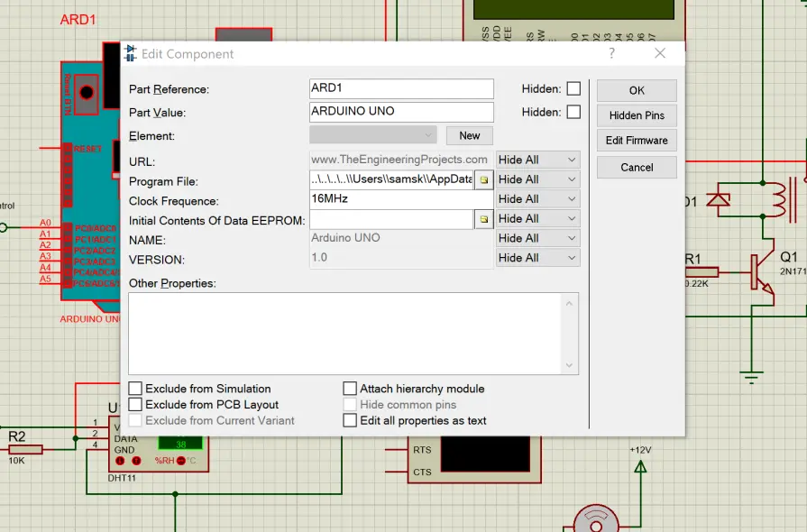Screen dimensions: 807x532
Task: Toggle Hidden checkbox for Part Reference
Action: (x=573, y=88)
